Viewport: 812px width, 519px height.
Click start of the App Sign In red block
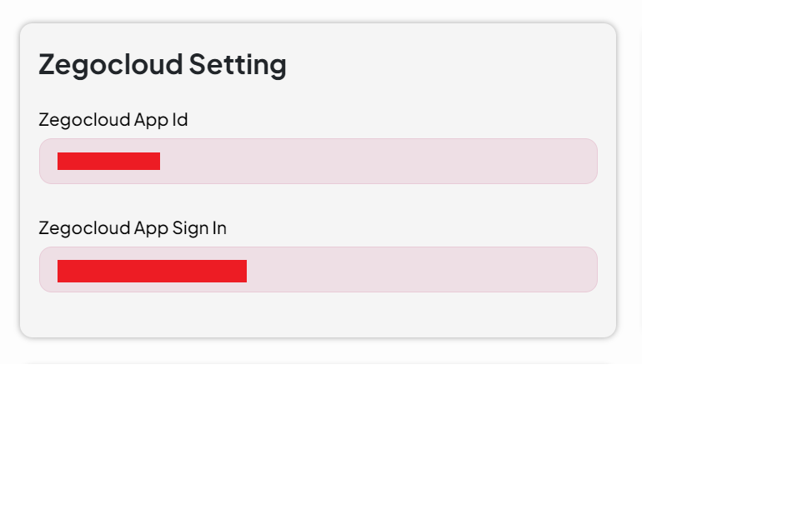click(x=60, y=271)
